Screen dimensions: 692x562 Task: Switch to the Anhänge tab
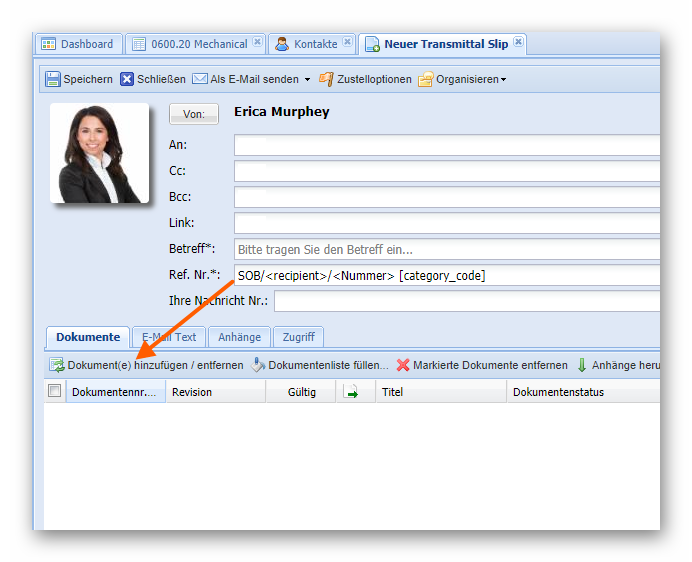[x=239, y=337]
